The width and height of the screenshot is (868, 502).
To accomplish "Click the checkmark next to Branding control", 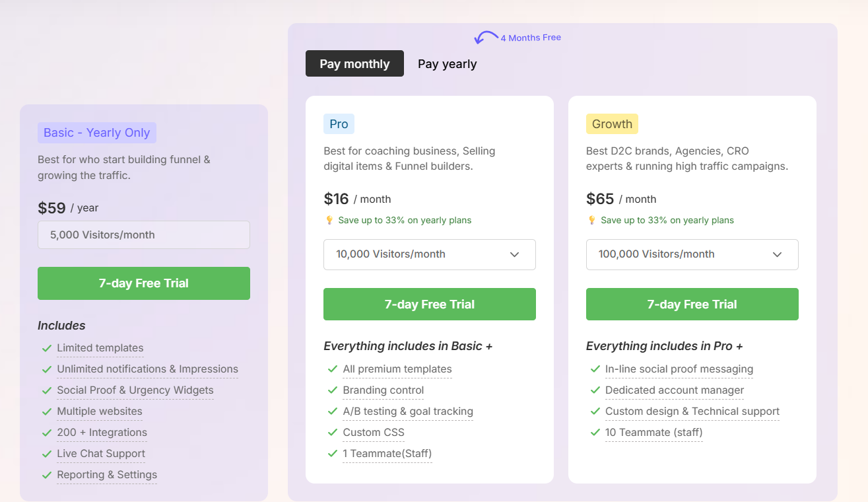I will [332, 390].
